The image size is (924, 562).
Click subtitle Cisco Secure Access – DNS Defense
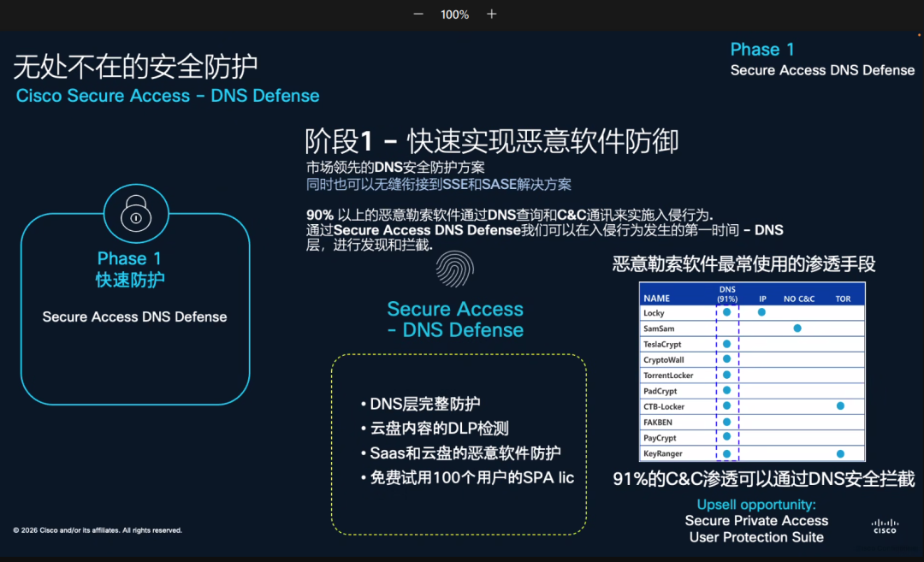coord(168,96)
